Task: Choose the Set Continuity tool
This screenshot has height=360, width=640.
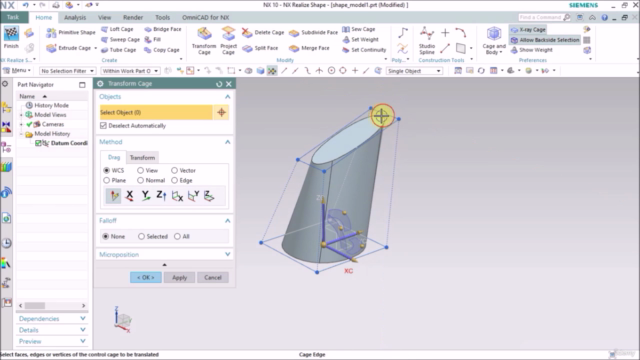Action: 364,50
